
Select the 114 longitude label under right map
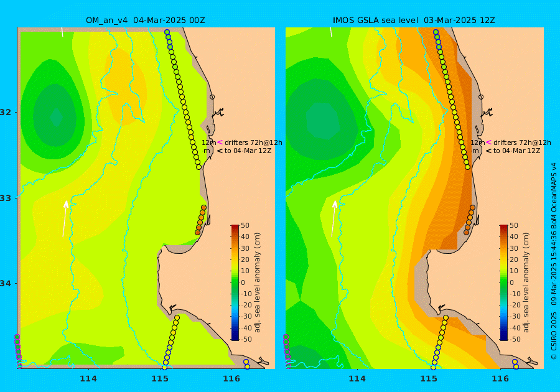pos(357,378)
